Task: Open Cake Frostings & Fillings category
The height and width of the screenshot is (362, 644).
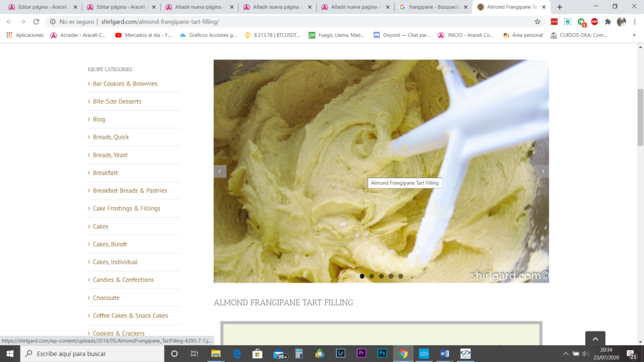Action: (126, 208)
